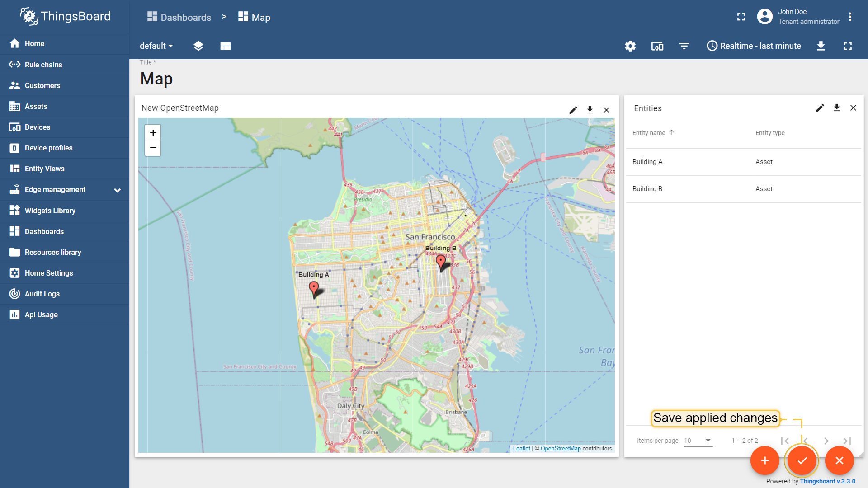Screen dimensions: 868x488
Task: Expand dashboard to fullscreen in toolbar
Action: 848,46
